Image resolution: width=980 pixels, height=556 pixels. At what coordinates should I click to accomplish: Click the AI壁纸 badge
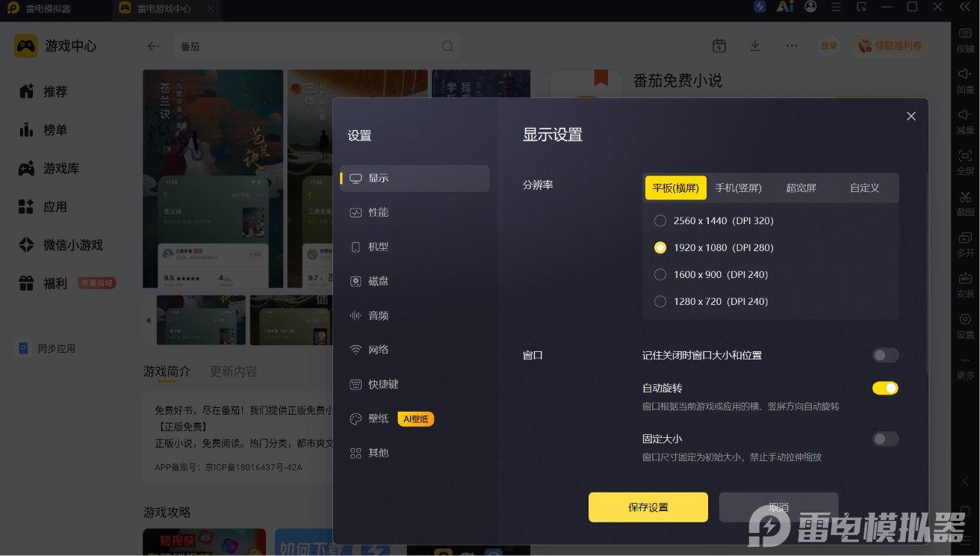pos(416,419)
